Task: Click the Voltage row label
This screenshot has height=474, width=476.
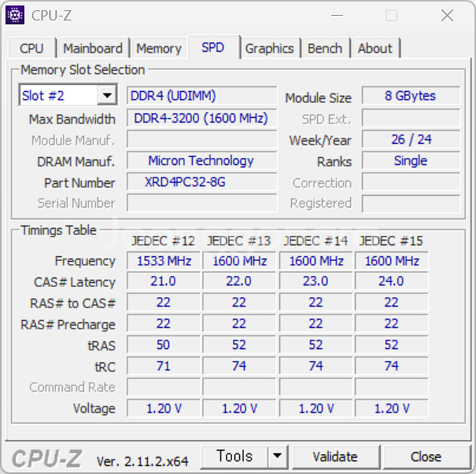Action: (94, 409)
